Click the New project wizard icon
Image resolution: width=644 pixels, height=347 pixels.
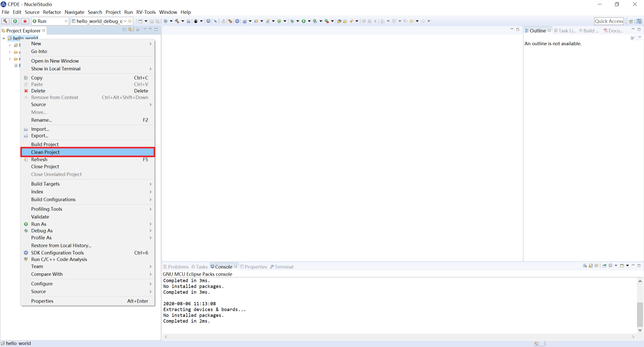click(140, 21)
